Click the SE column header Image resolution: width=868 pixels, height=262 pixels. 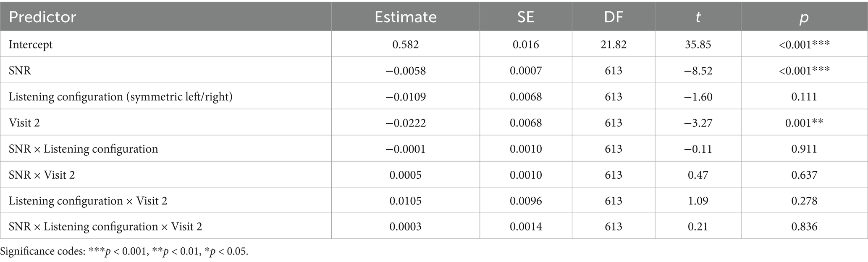[x=525, y=17]
